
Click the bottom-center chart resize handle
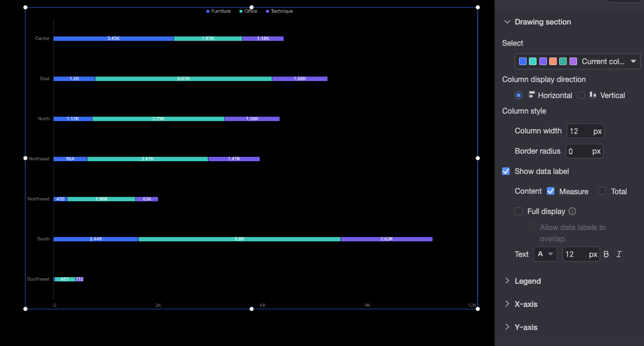(x=251, y=309)
